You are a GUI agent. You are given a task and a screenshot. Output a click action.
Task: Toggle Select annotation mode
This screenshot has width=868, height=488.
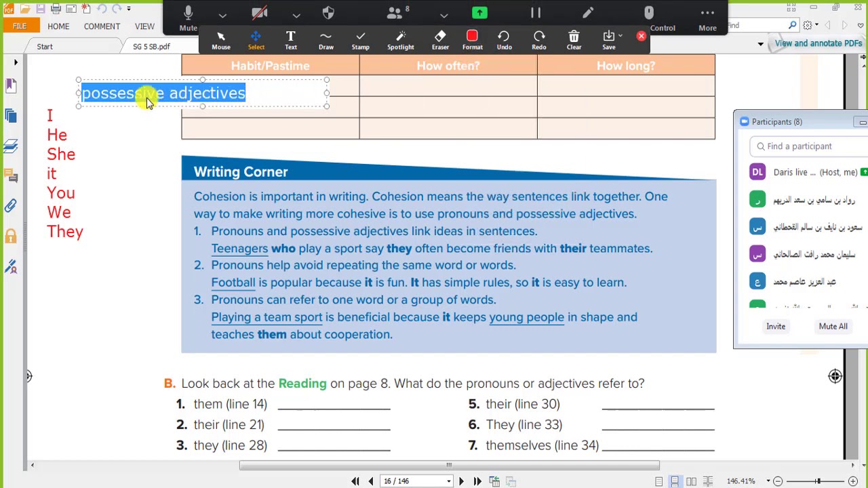256,40
